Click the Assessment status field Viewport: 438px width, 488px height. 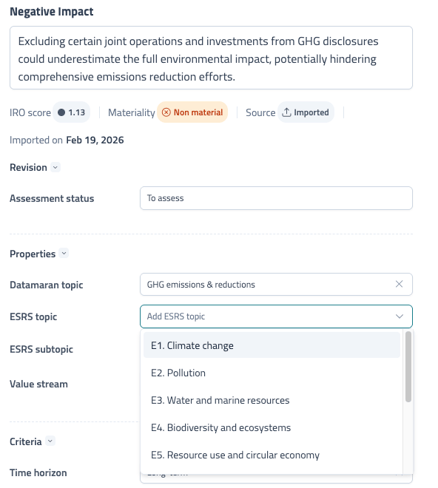[x=276, y=198]
